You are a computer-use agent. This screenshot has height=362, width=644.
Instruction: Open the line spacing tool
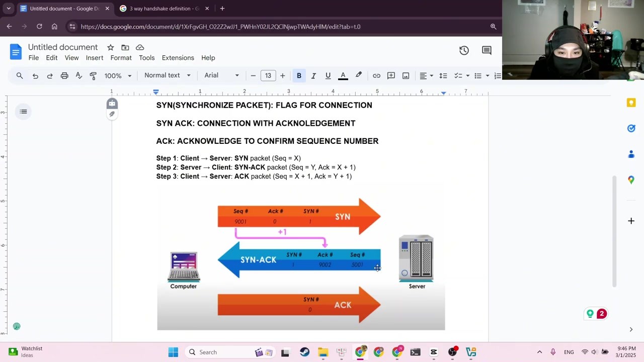(443, 76)
